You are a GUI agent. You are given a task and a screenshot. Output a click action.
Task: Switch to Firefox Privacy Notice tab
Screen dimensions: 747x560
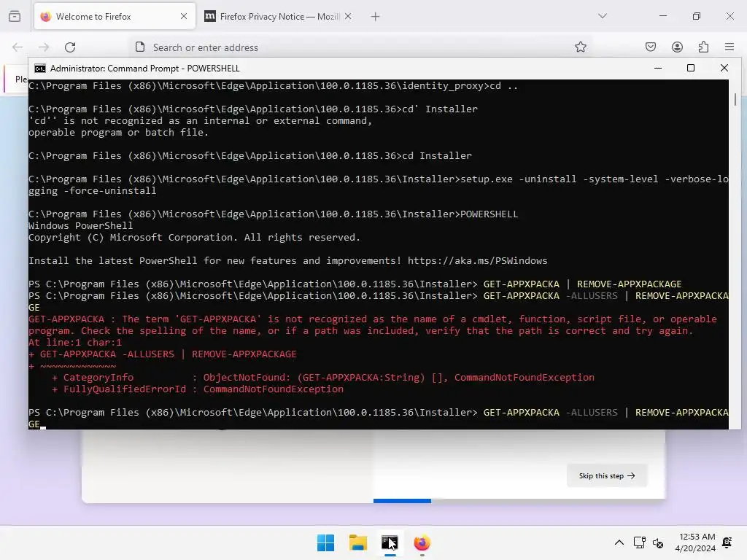[278, 17]
